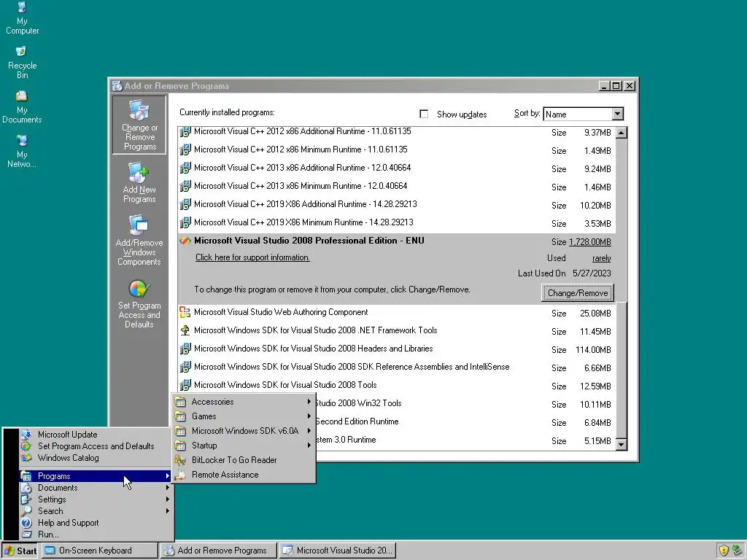The height and width of the screenshot is (560, 747).
Task: Open Microsoft Update from Start menu
Action: (96, 435)
